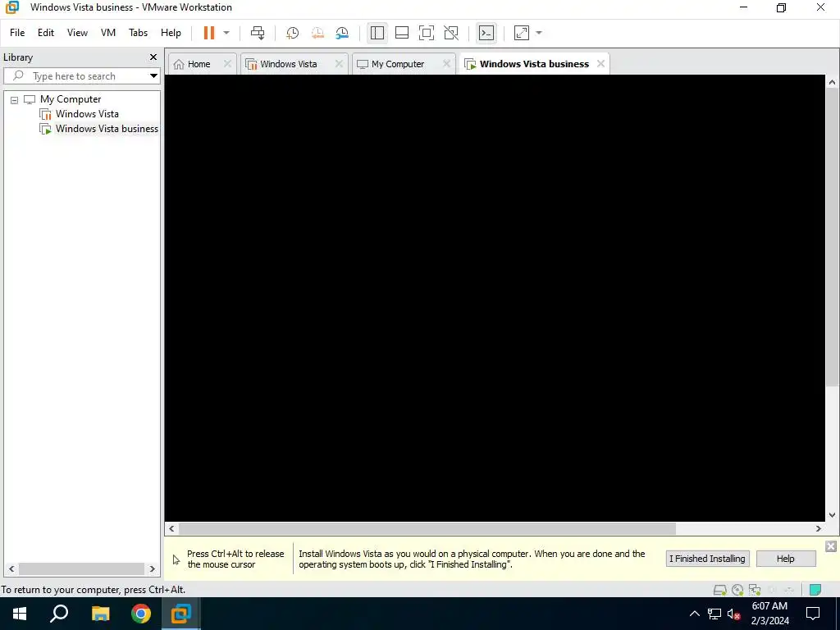Click the VM view vertical scrollbar
This screenshot has height=630, width=840.
[832, 236]
